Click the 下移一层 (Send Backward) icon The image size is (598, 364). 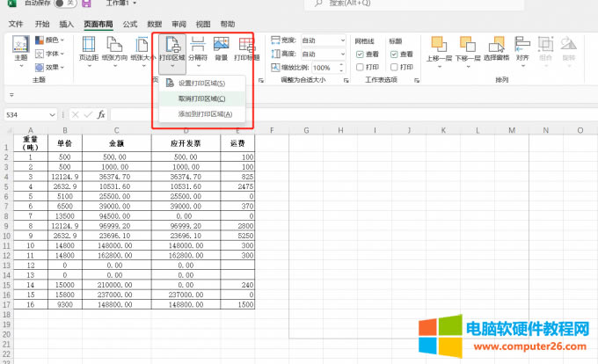pos(467,46)
